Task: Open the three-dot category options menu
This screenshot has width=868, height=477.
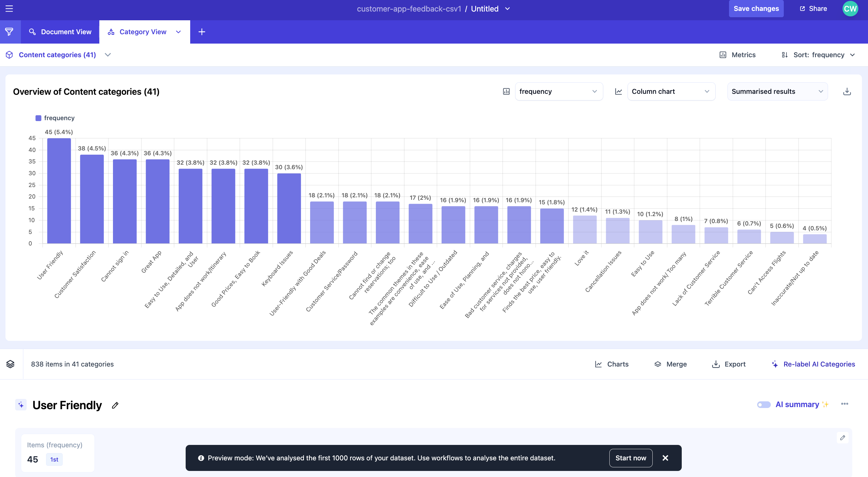Action: (x=844, y=404)
